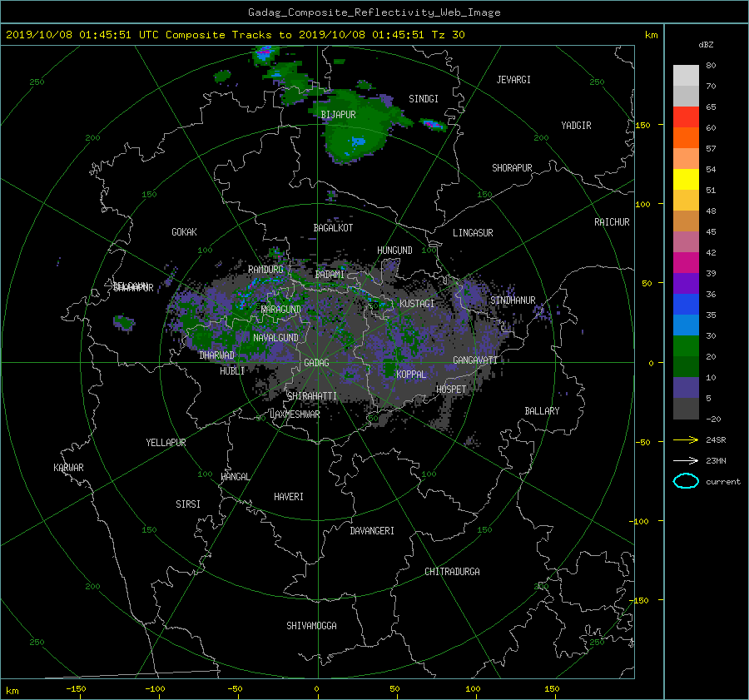Click the "current" legend text
Image resolution: width=749 pixels, height=700 pixels.
point(723,482)
